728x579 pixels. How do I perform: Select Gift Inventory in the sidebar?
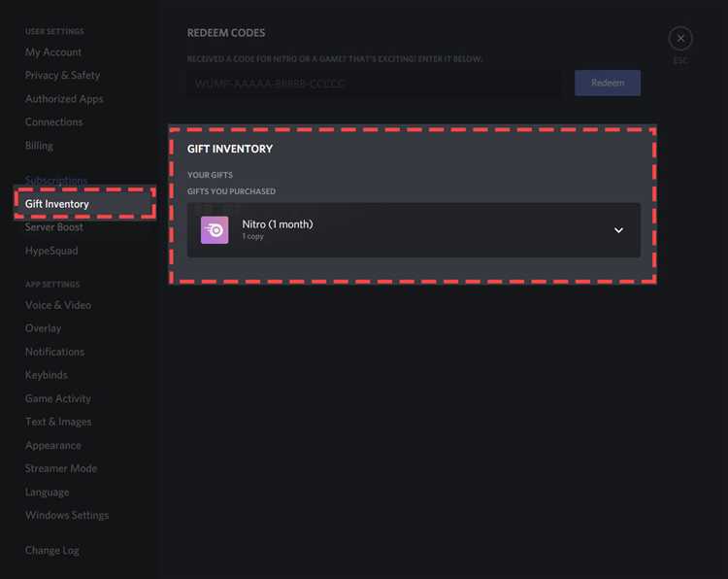pos(57,204)
